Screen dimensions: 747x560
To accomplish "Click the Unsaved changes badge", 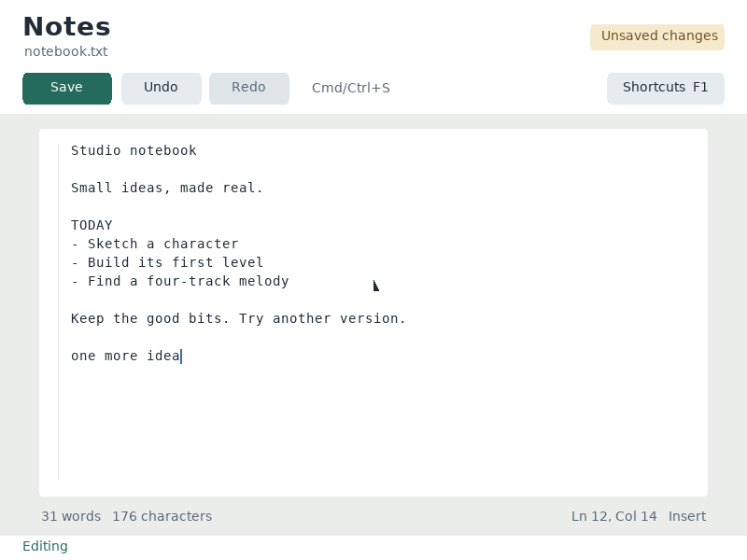I will pos(657,37).
